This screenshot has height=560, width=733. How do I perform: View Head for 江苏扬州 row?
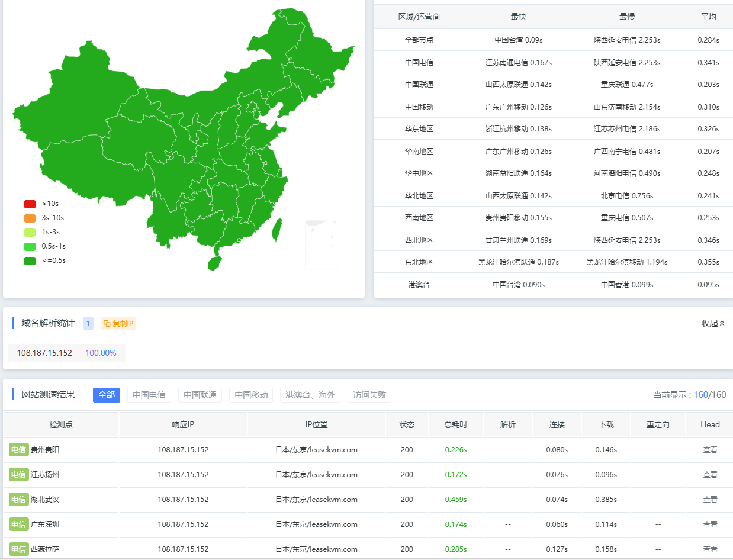[x=710, y=475]
